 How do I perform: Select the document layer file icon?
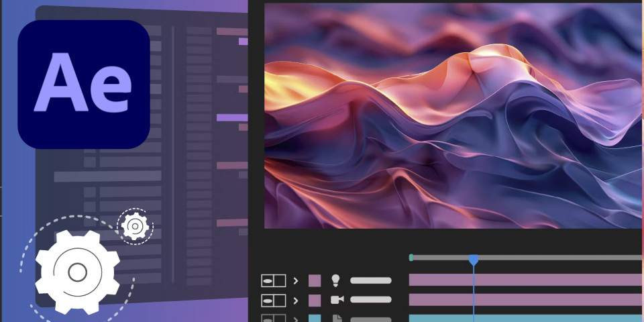tap(336, 318)
